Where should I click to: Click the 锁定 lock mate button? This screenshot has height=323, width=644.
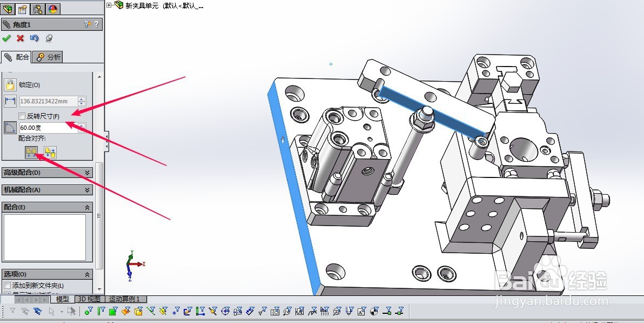[x=10, y=85]
